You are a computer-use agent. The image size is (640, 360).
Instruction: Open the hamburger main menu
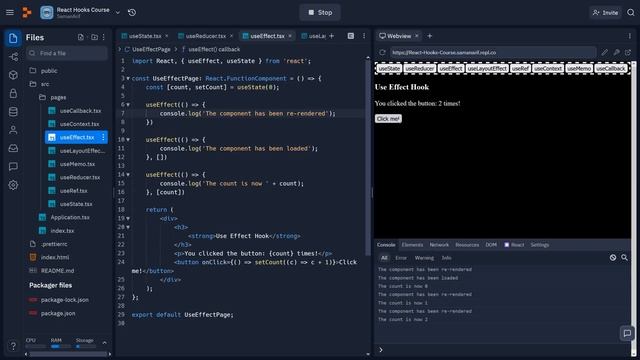(x=10, y=13)
